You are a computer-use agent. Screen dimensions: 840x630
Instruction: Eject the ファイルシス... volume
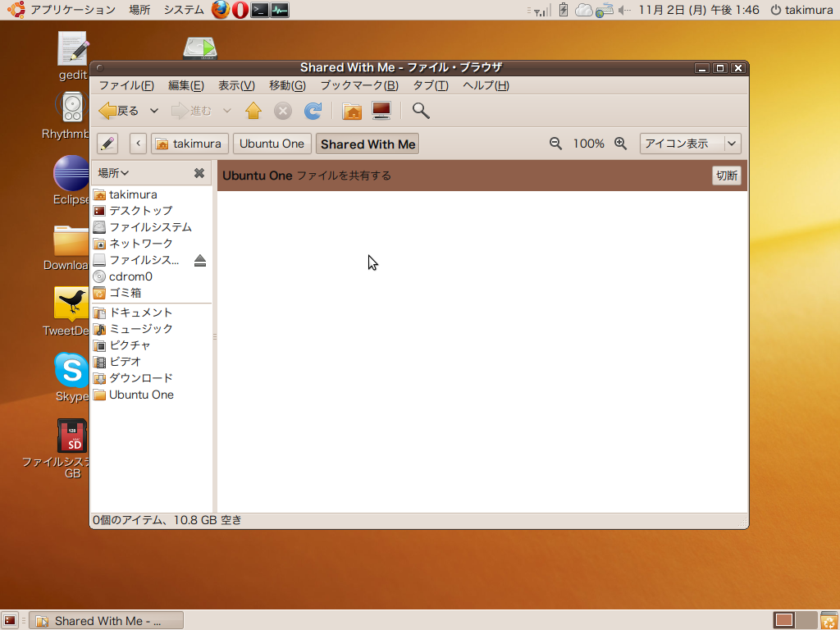point(200,260)
